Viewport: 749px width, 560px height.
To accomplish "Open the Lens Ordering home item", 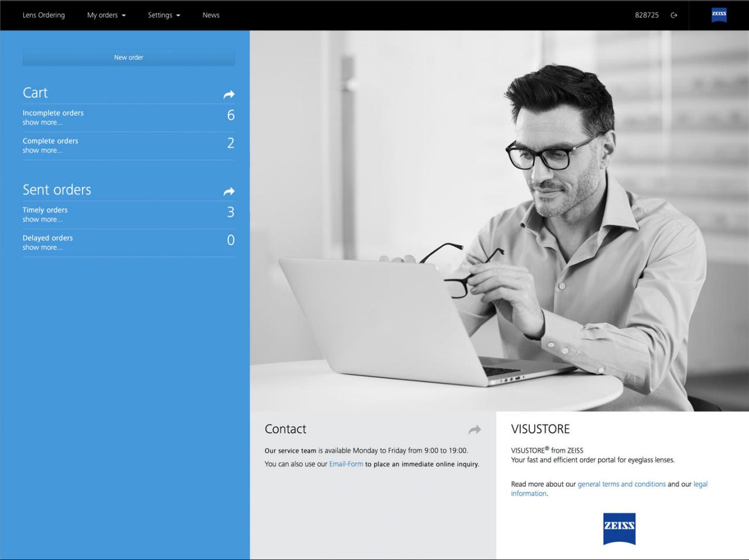I will 43,15.
